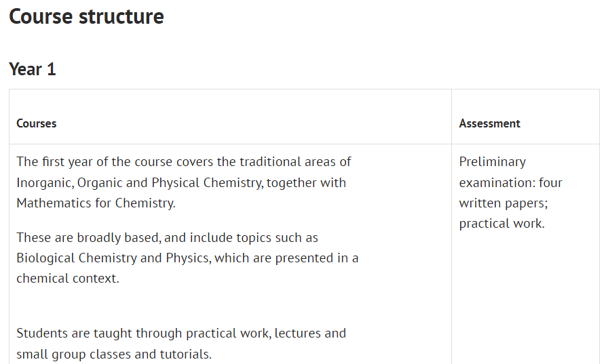Click the Courses column header

click(x=37, y=123)
